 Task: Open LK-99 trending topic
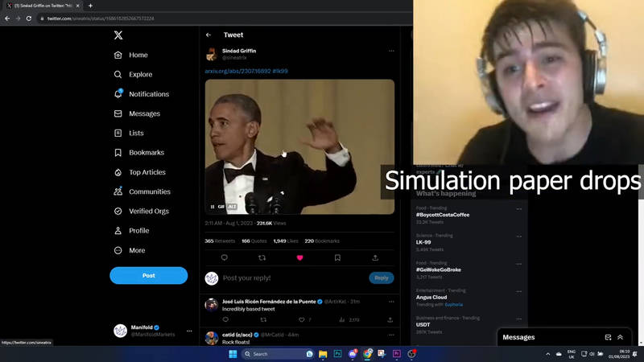point(423,242)
